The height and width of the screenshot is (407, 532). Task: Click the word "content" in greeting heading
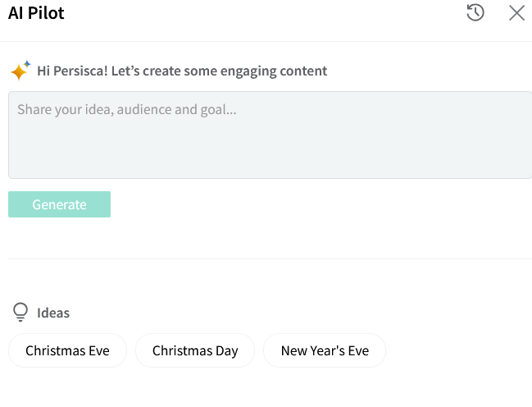click(x=302, y=71)
